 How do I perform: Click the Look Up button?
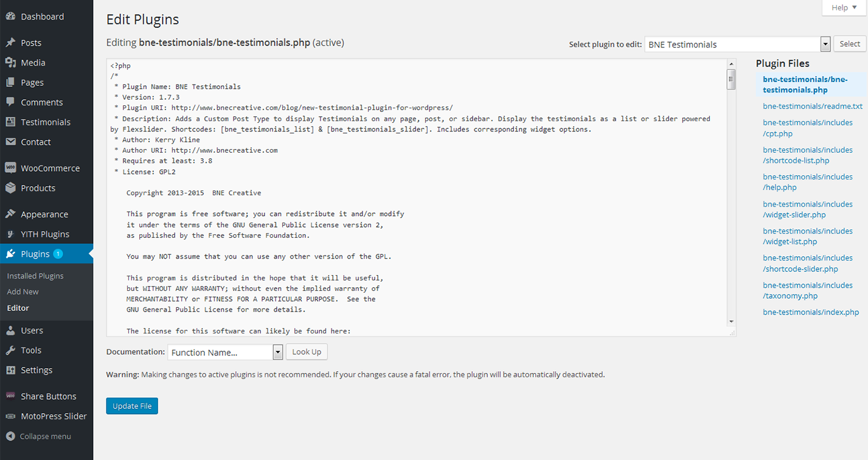[307, 352]
